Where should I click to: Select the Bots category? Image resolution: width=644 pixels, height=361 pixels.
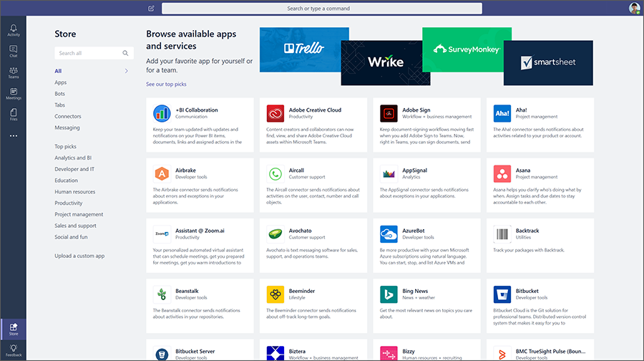point(60,94)
